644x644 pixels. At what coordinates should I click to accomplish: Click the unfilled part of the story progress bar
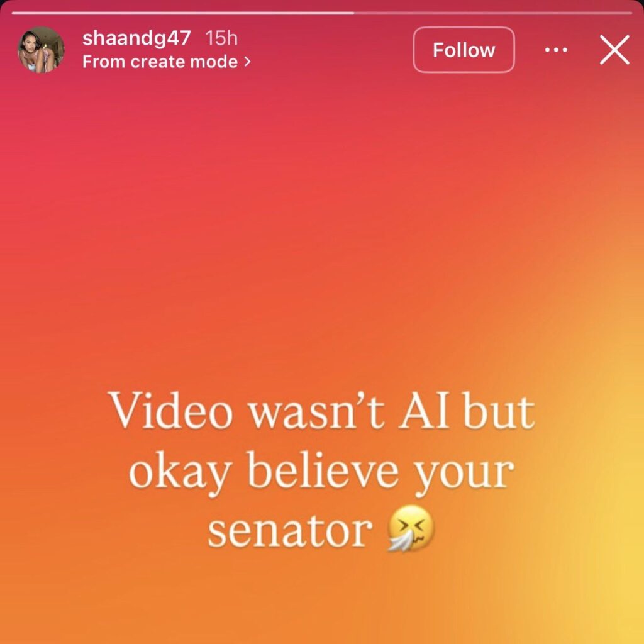(x=493, y=13)
